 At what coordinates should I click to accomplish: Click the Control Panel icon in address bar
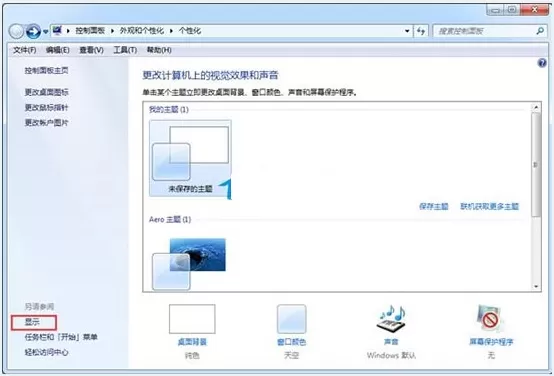pos(57,31)
